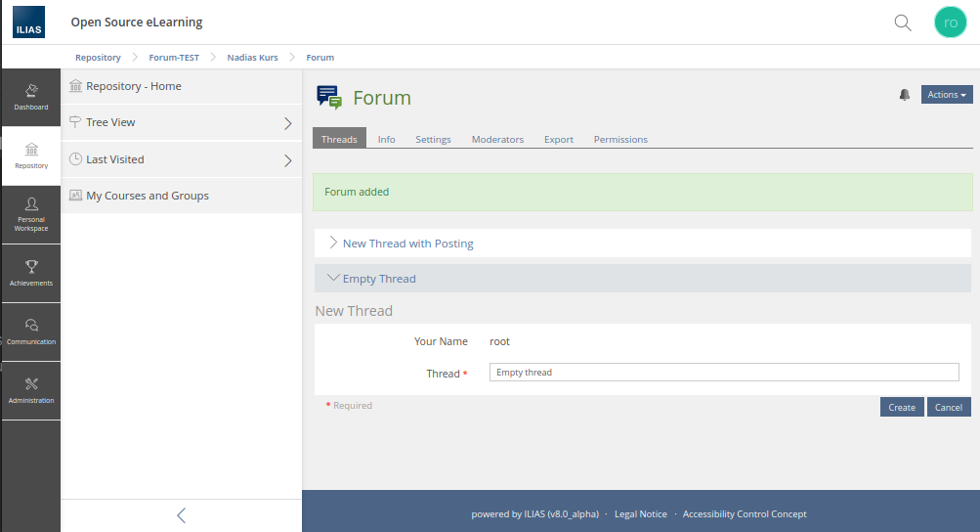Expand New Thread with Posting section
The width and height of the screenshot is (980, 532).
407,244
